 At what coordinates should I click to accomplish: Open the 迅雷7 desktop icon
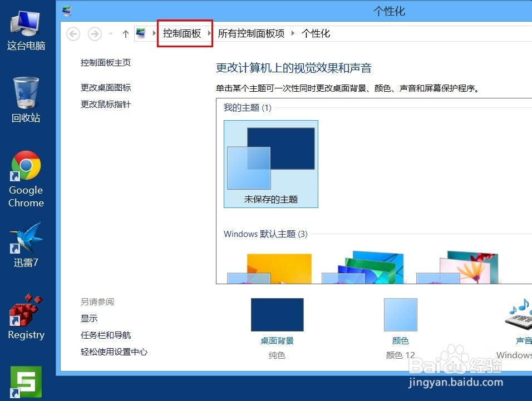click(26, 236)
